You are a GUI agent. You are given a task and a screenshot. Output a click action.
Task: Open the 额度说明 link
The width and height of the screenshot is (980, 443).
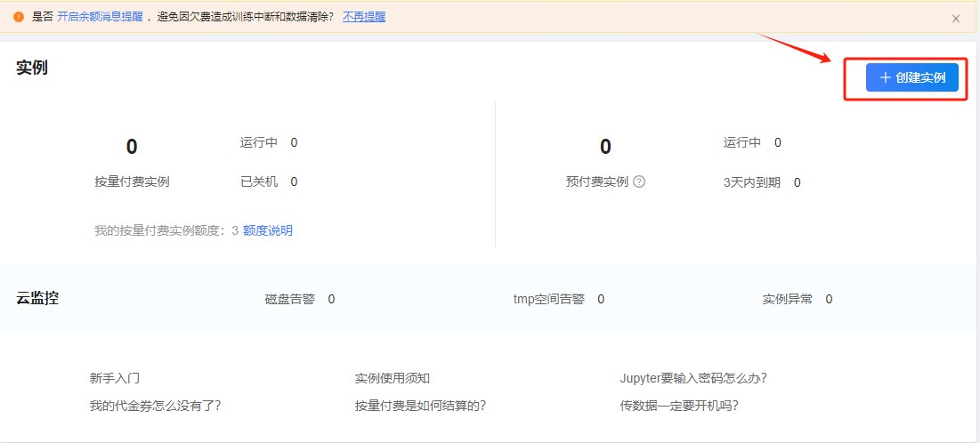tap(268, 230)
